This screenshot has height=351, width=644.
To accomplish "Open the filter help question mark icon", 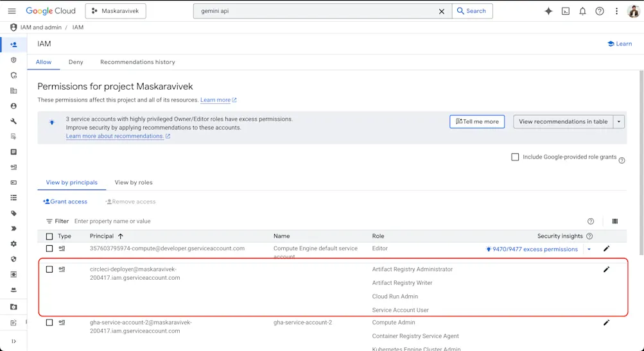I will click(x=591, y=221).
